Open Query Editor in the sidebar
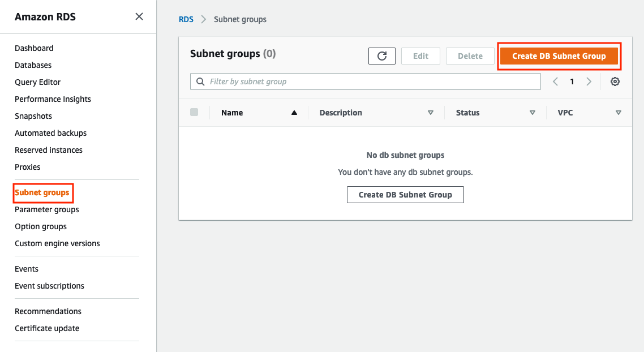Viewport: 644px width, 352px height. coord(38,82)
